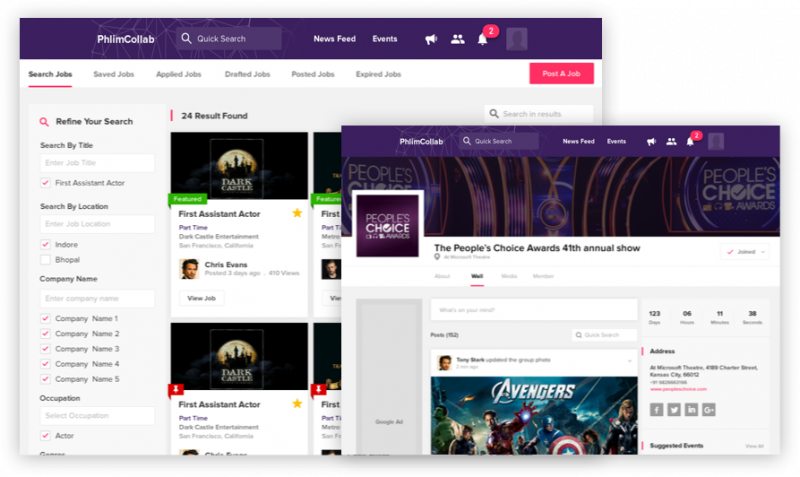The height and width of the screenshot is (477, 800).
Task: Uncheck Company Name 5 checkbox
Action: 45,379
